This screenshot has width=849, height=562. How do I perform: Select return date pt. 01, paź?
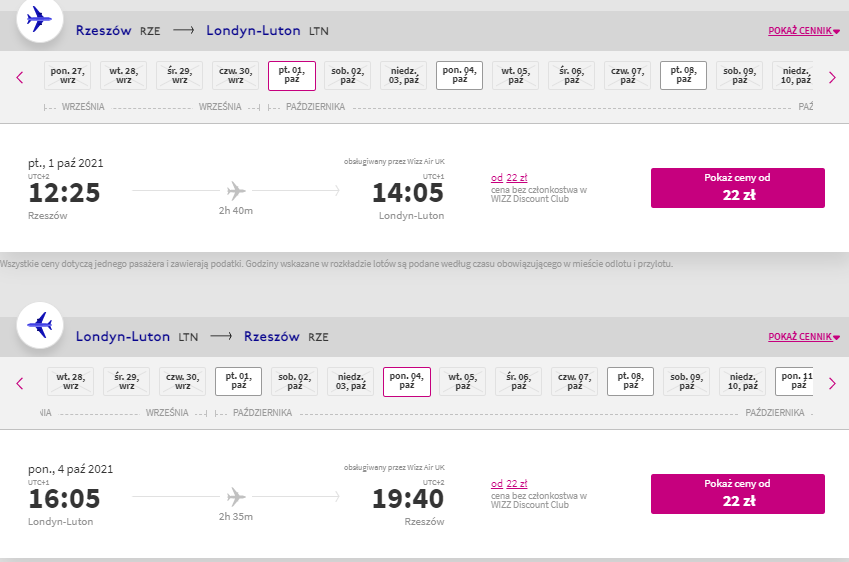(238, 381)
